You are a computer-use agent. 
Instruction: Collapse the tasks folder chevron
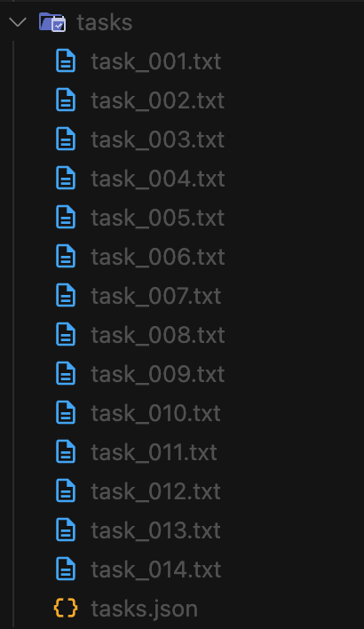(18, 22)
